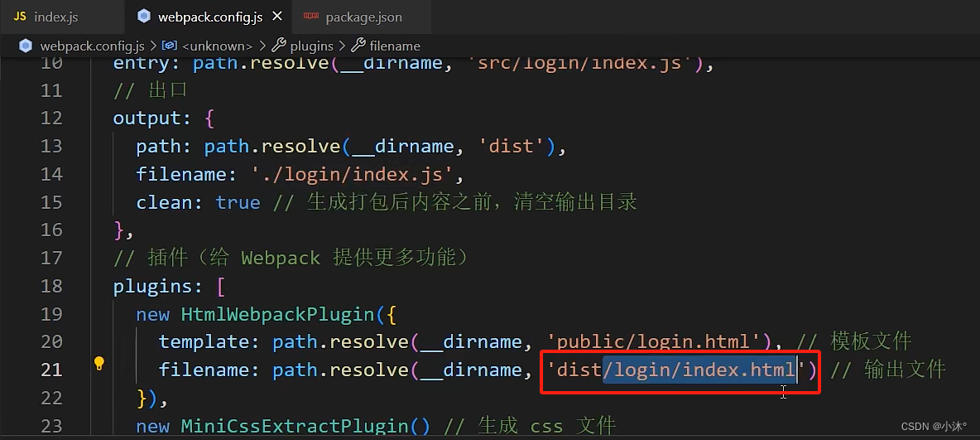980x440 pixels.
Task: Select the filename breadcrumb item
Action: click(395, 46)
